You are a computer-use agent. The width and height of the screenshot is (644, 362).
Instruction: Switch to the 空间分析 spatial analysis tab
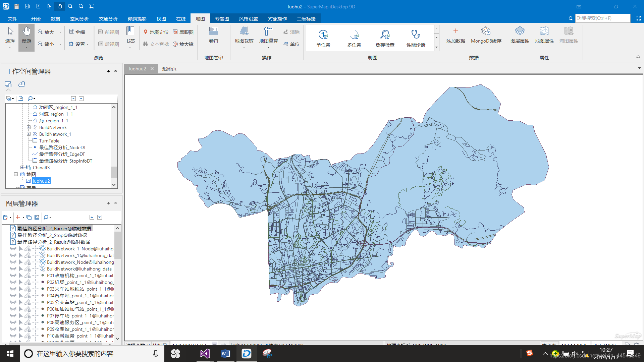tap(79, 19)
